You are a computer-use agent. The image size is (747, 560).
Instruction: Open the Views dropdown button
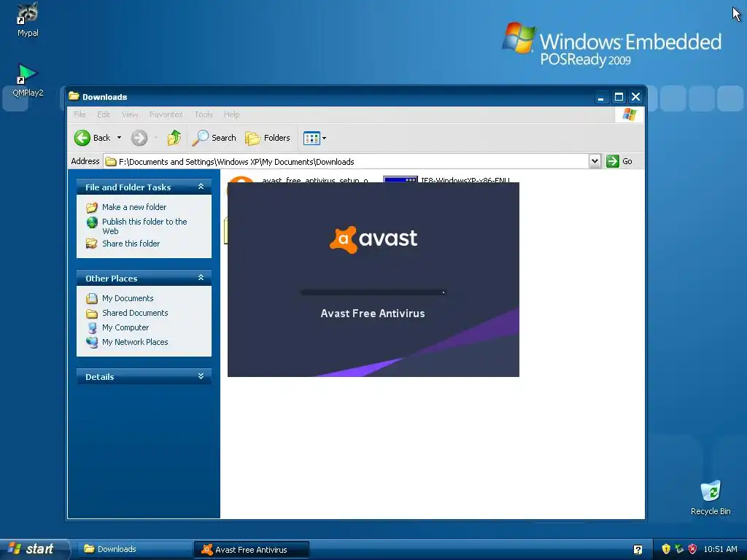315,138
